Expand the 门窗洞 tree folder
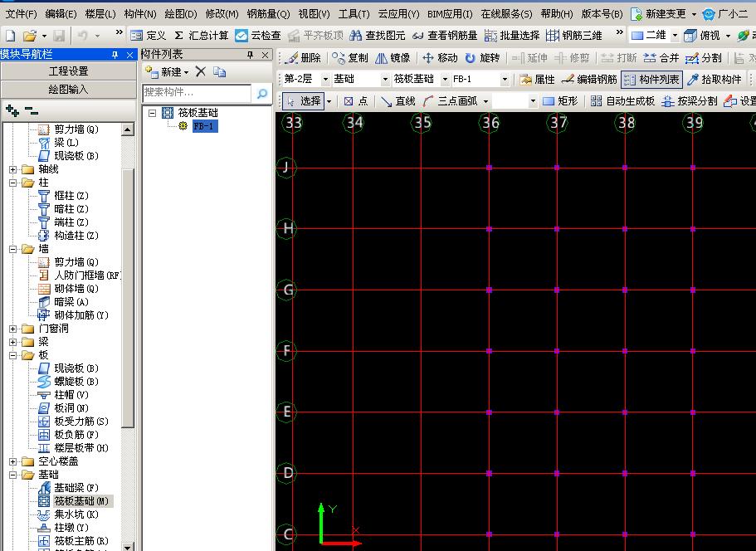 13,329
